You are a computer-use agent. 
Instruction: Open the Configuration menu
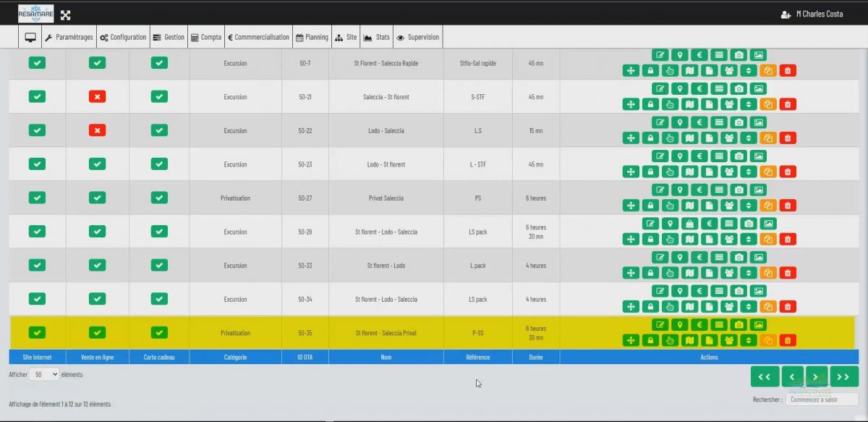[x=123, y=38]
